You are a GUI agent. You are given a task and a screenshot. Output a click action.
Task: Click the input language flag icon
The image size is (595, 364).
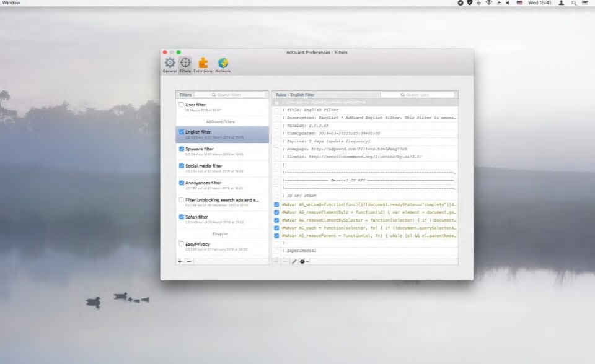pos(520,2)
